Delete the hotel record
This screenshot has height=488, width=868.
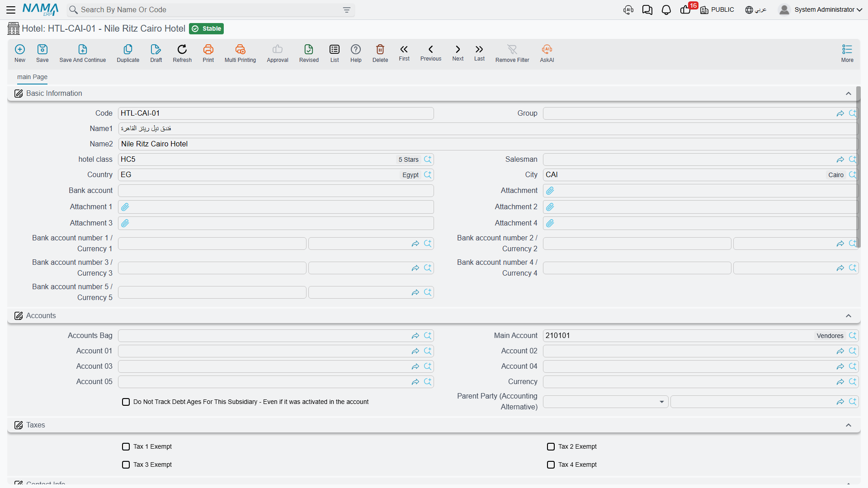pyautogui.click(x=380, y=53)
